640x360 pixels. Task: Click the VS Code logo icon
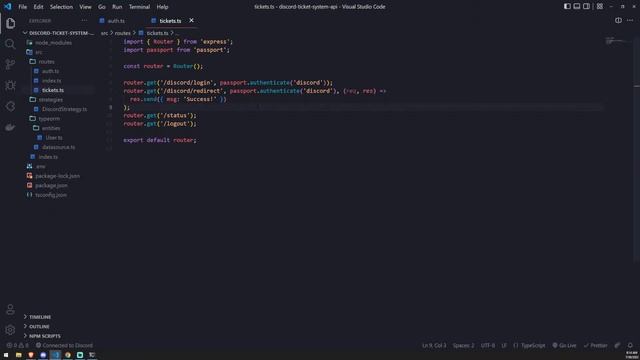tap(7, 7)
